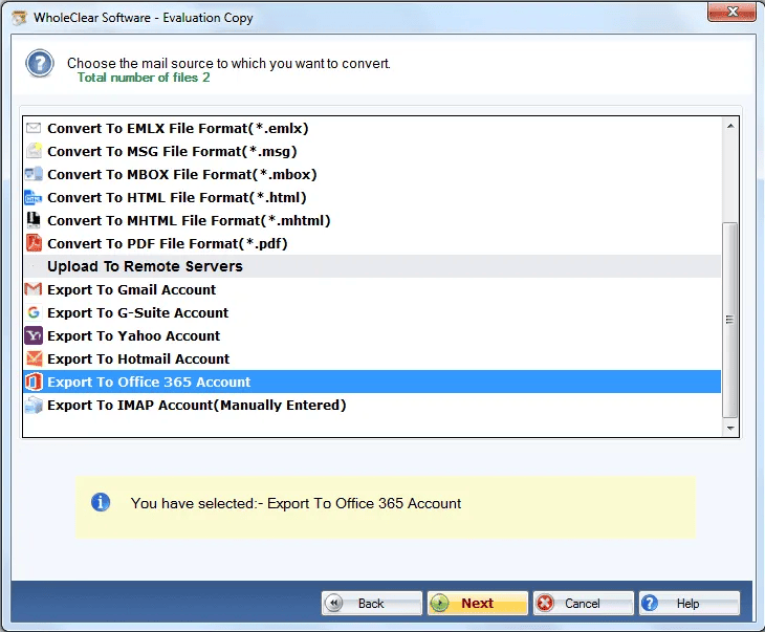Select Convert To EMLX File Format
765x632 pixels.
coord(372,128)
